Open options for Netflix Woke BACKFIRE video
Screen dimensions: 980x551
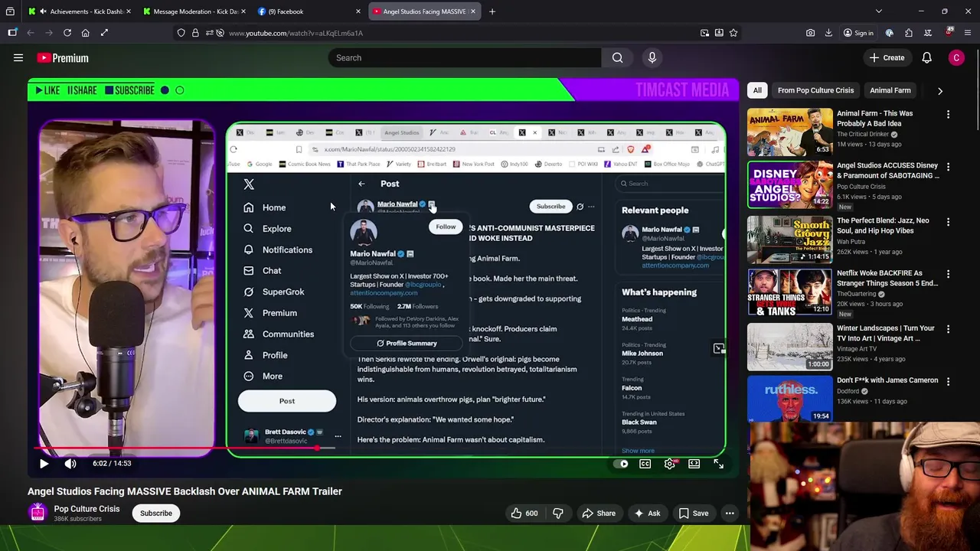coord(948,274)
